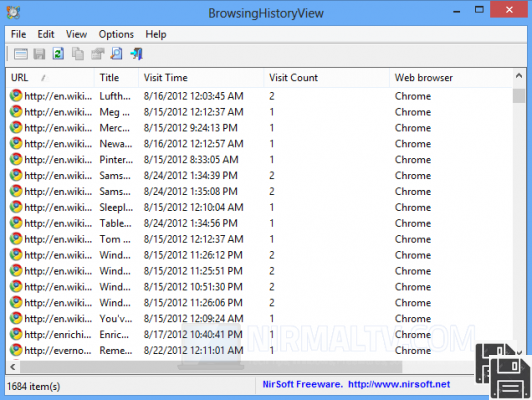Select the row titled Table...

tap(259, 223)
